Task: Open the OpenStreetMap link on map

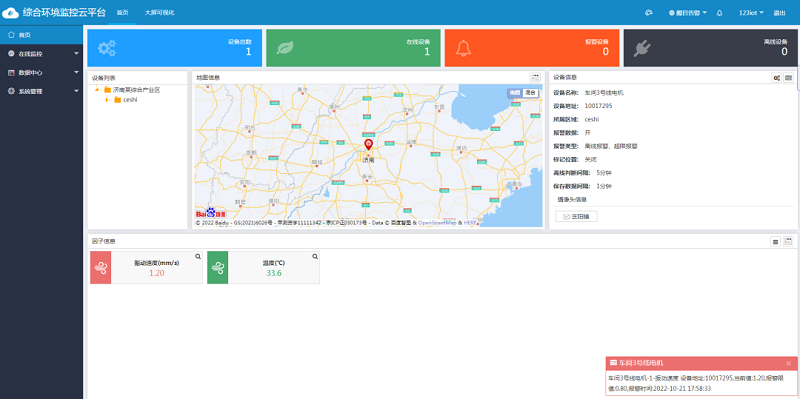Action: [x=437, y=223]
